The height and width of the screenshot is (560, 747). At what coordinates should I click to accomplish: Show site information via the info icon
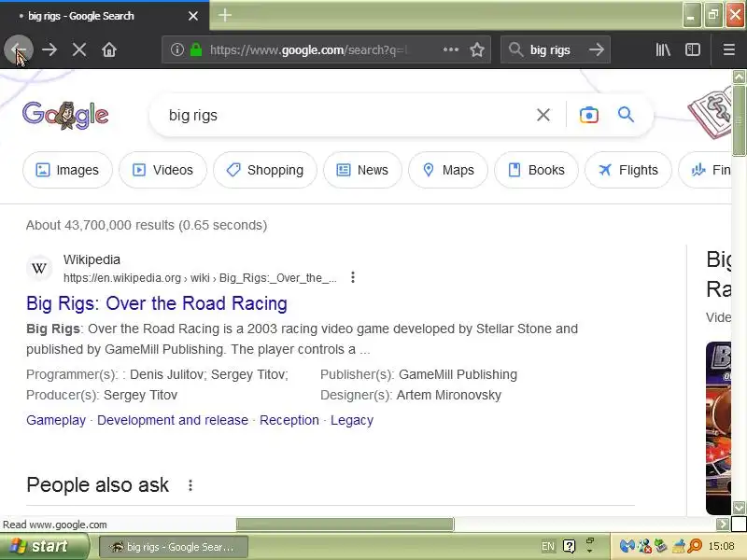[177, 49]
